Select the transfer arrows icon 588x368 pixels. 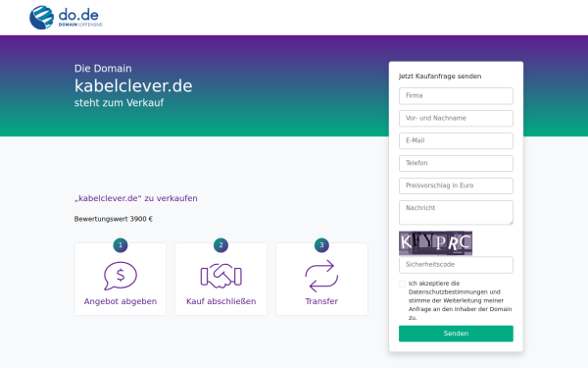(321, 276)
